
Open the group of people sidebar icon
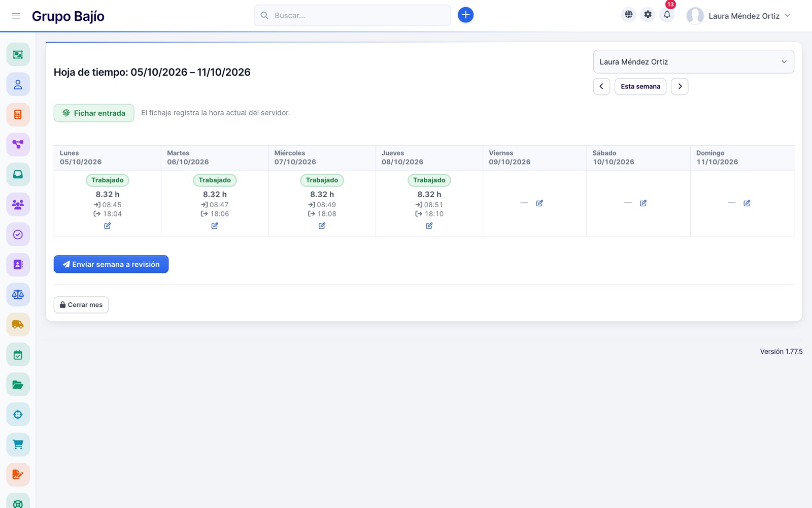(x=18, y=204)
